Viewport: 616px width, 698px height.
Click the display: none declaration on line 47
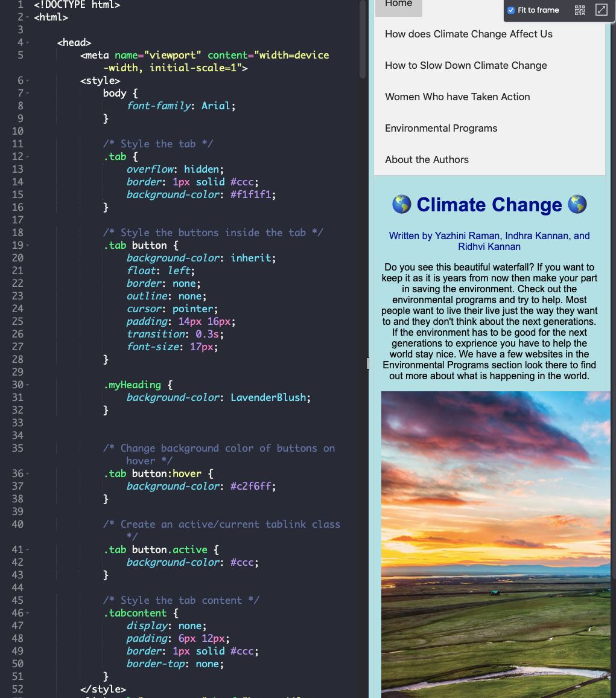pos(167,626)
